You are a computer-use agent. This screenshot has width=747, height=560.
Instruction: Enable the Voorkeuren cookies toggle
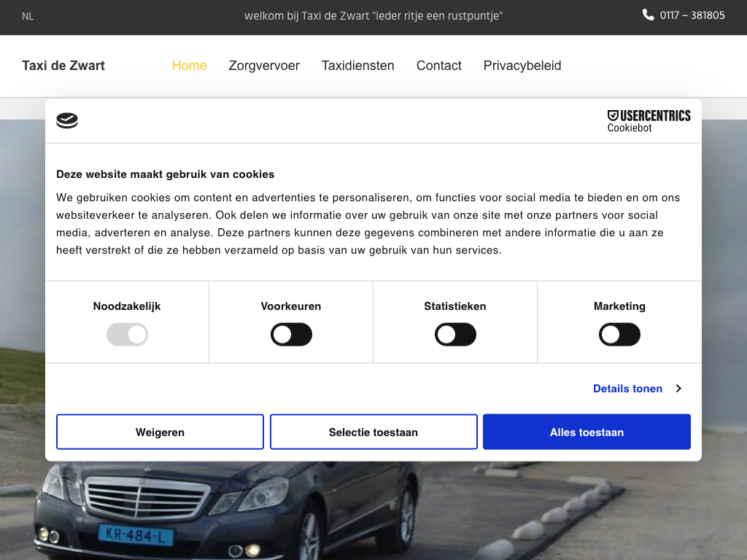pyautogui.click(x=291, y=335)
